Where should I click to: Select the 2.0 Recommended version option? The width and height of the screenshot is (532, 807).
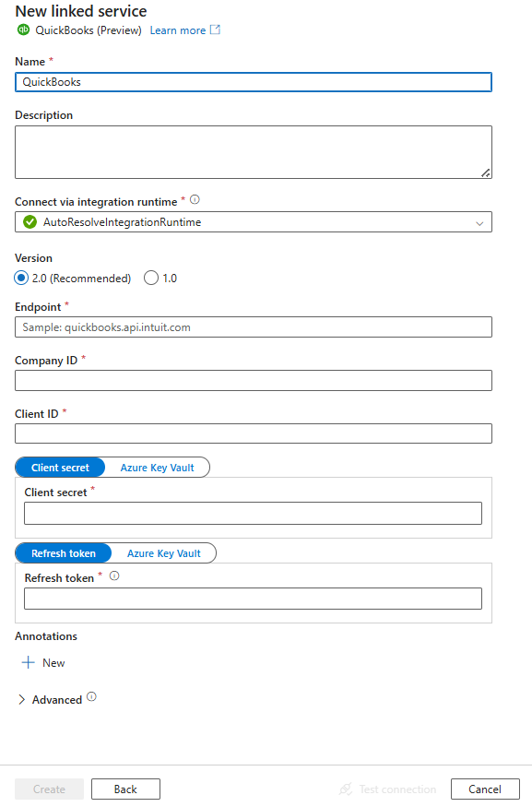coord(20,278)
